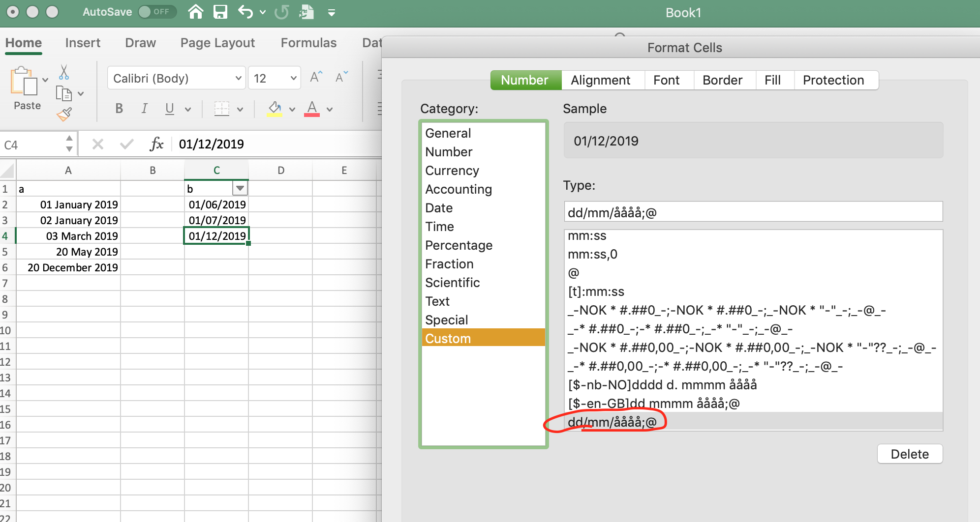The height and width of the screenshot is (522, 980).
Task: Click the Format Painter brush icon
Action: point(64,114)
